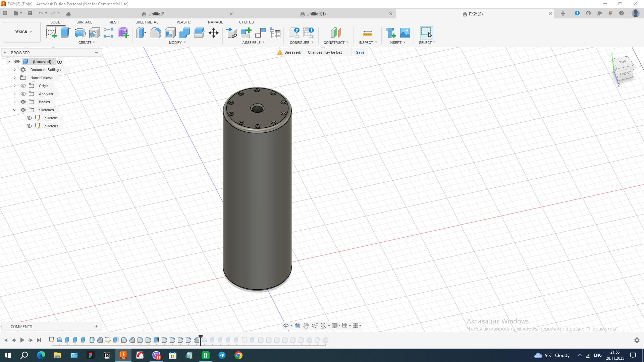644x362 pixels.
Task: Click the Fillet tool in Modify
Action: [156, 33]
